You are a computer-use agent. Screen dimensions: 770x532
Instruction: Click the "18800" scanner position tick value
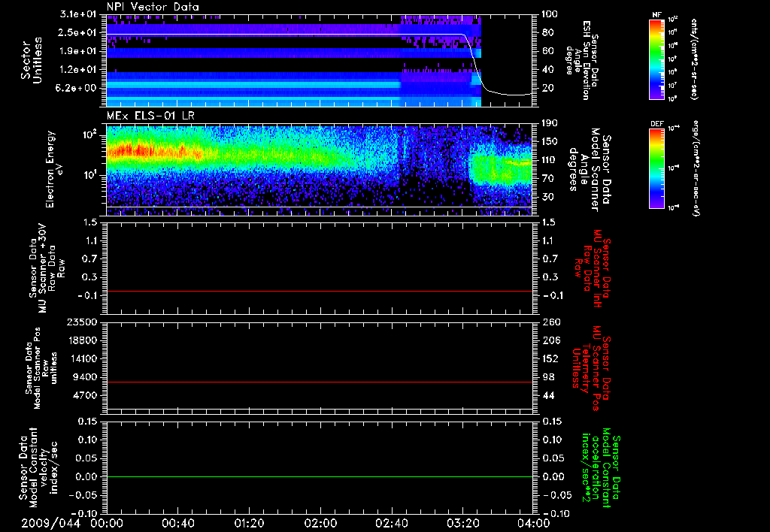(x=81, y=340)
